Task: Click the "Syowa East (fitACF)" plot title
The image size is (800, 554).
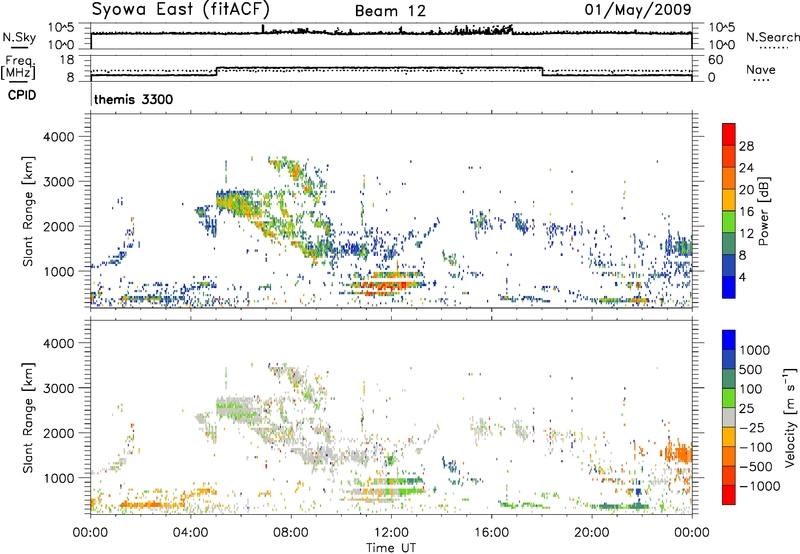Action: 180,9
